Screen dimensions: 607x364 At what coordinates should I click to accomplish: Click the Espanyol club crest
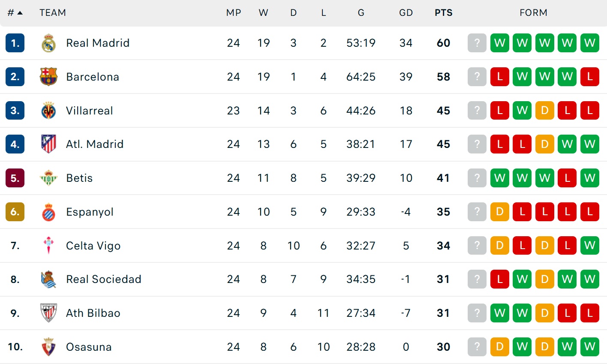[48, 212]
